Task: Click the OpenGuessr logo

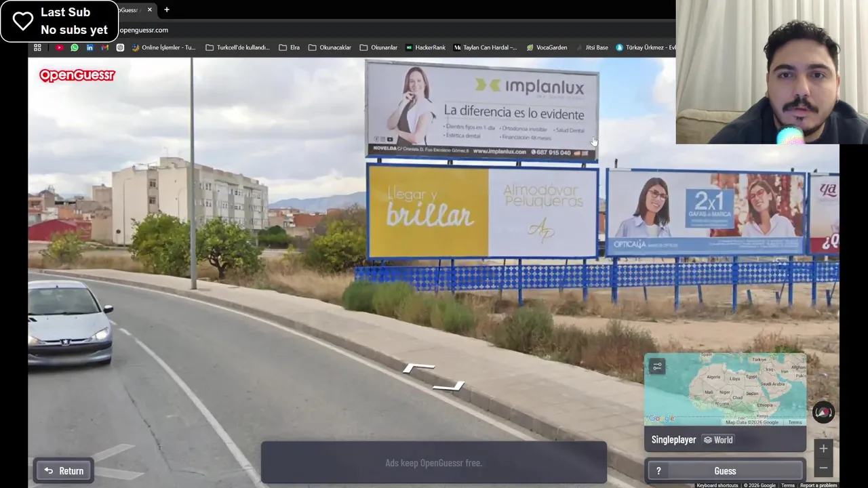Action: click(x=77, y=75)
